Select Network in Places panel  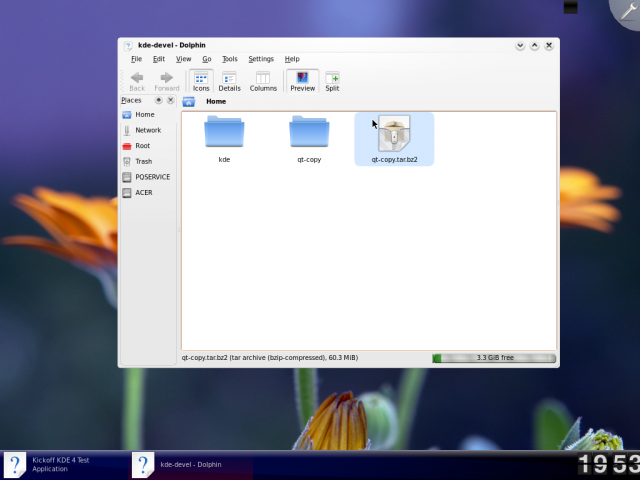[x=147, y=130]
